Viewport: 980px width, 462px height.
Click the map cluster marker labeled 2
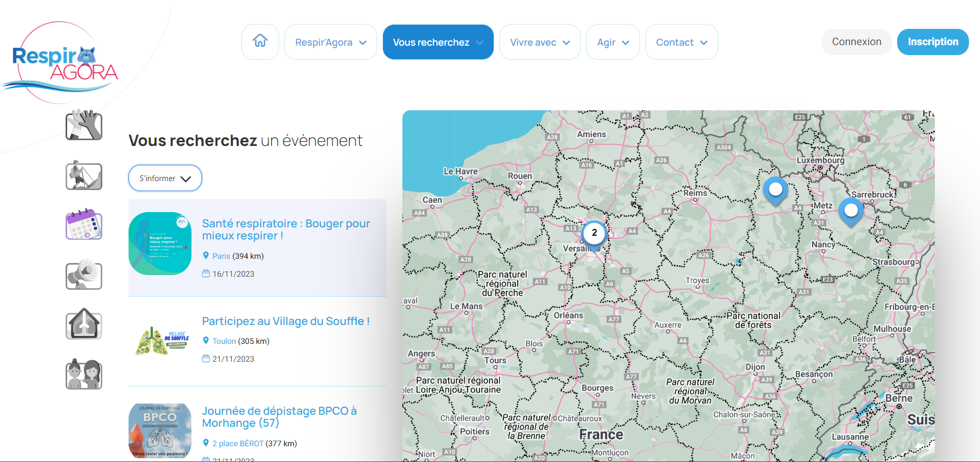pos(594,233)
